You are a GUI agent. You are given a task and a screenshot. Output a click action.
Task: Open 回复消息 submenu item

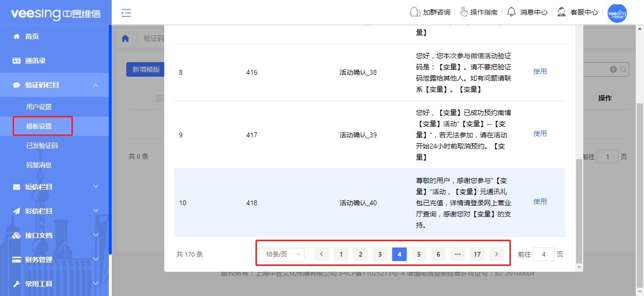point(39,165)
